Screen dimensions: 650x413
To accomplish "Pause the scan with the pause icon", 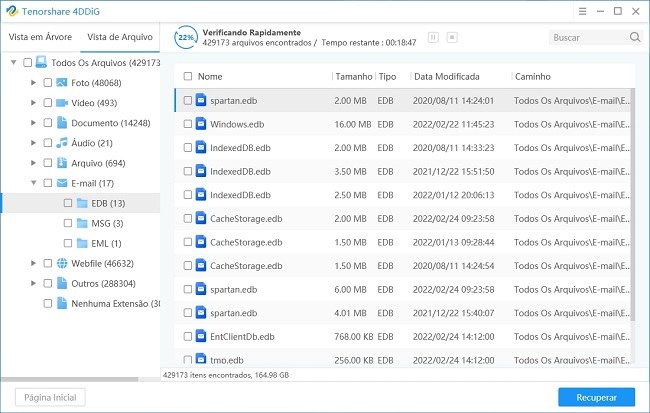I will click(433, 37).
